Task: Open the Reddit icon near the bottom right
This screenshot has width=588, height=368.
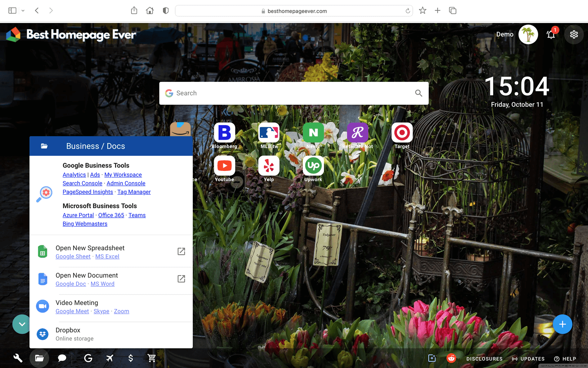Action: click(451, 358)
